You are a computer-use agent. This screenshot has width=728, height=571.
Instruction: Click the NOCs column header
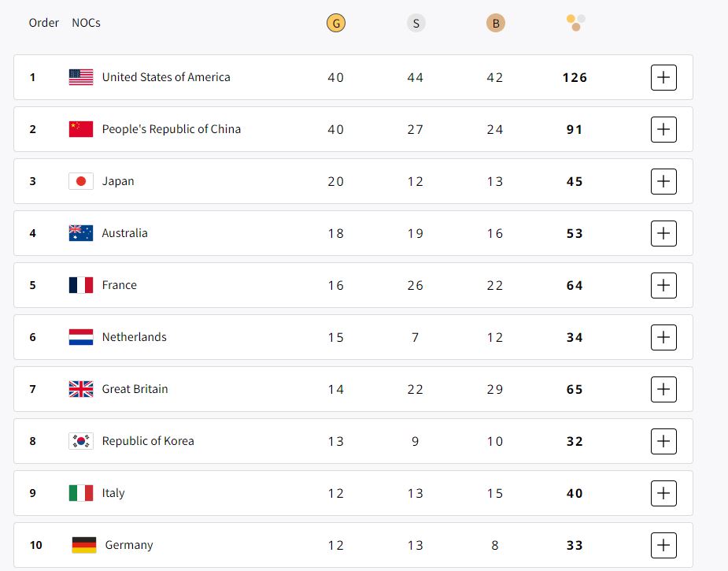pyautogui.click(x=86, y=23)
